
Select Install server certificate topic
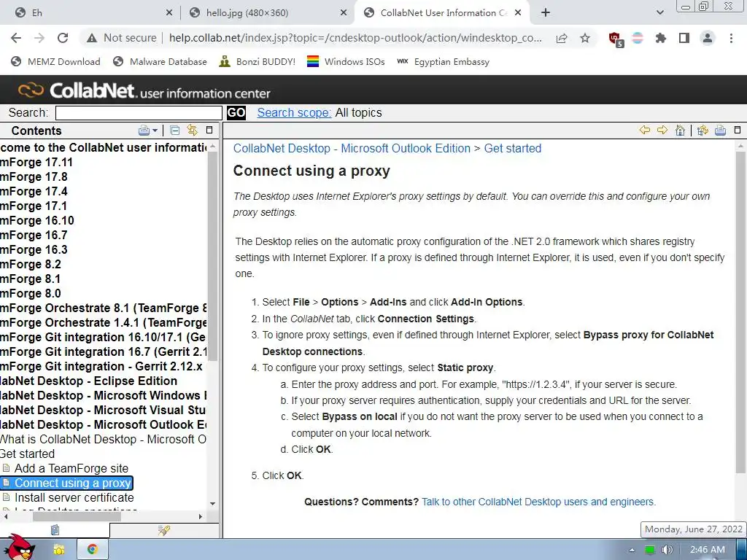point(74,497)
